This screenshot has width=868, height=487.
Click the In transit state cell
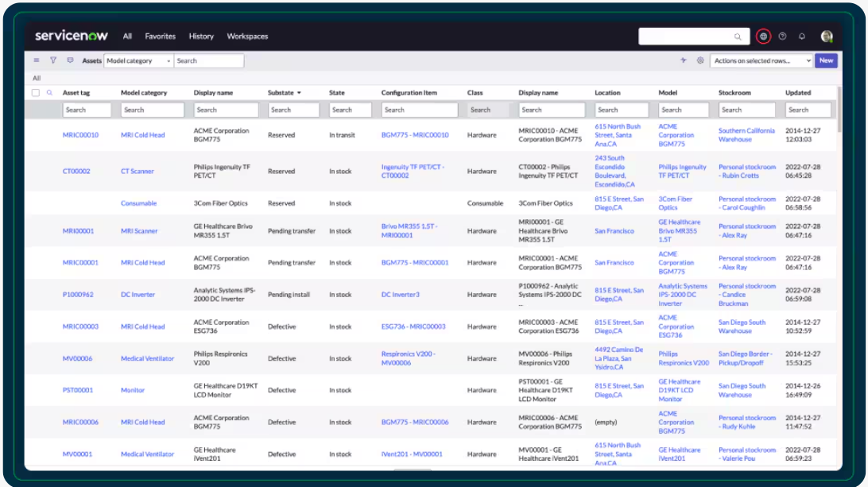point(342,135)
